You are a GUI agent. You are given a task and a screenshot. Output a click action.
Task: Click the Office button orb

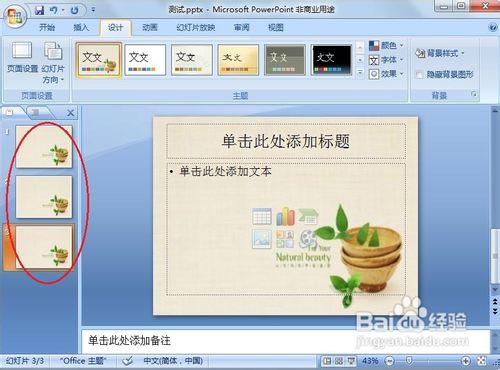(x=14, y=17)
